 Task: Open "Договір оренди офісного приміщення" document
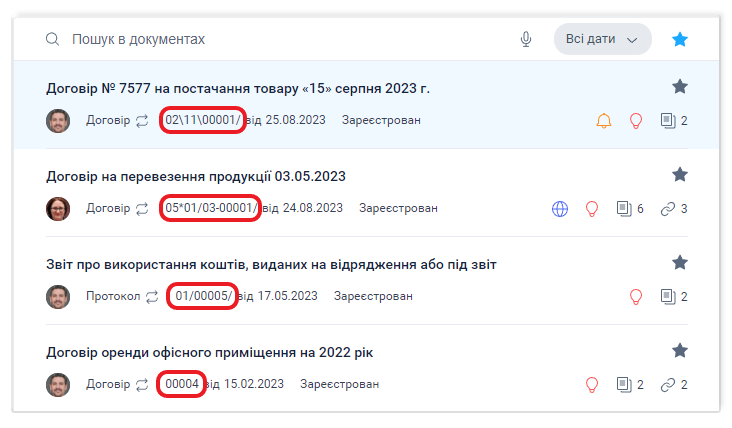tap(210, 352)
